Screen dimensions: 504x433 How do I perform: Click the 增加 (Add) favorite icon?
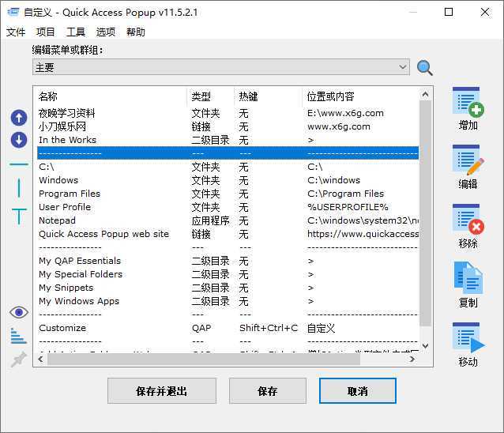(468, 103)
